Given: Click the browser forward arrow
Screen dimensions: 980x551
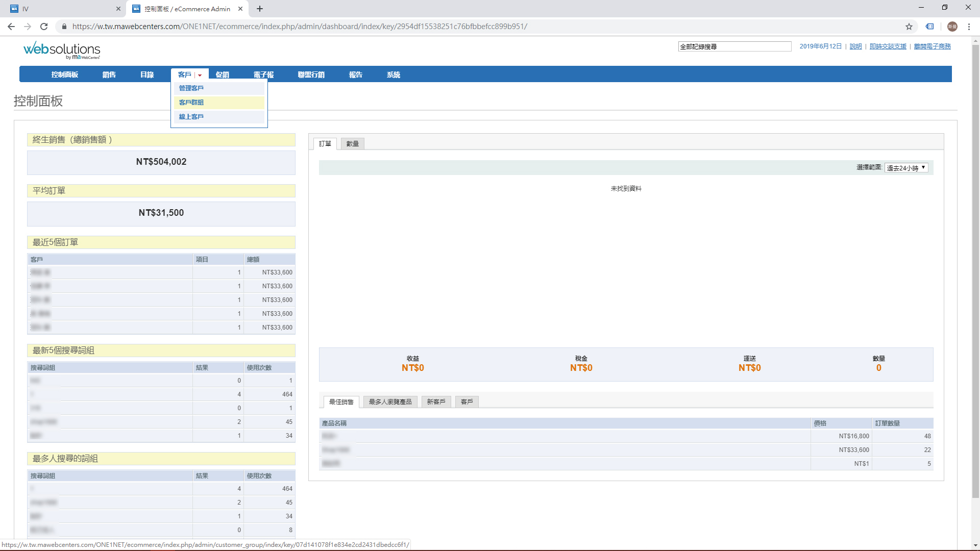Looking at the screenshot, I should (x=28, y=27).
